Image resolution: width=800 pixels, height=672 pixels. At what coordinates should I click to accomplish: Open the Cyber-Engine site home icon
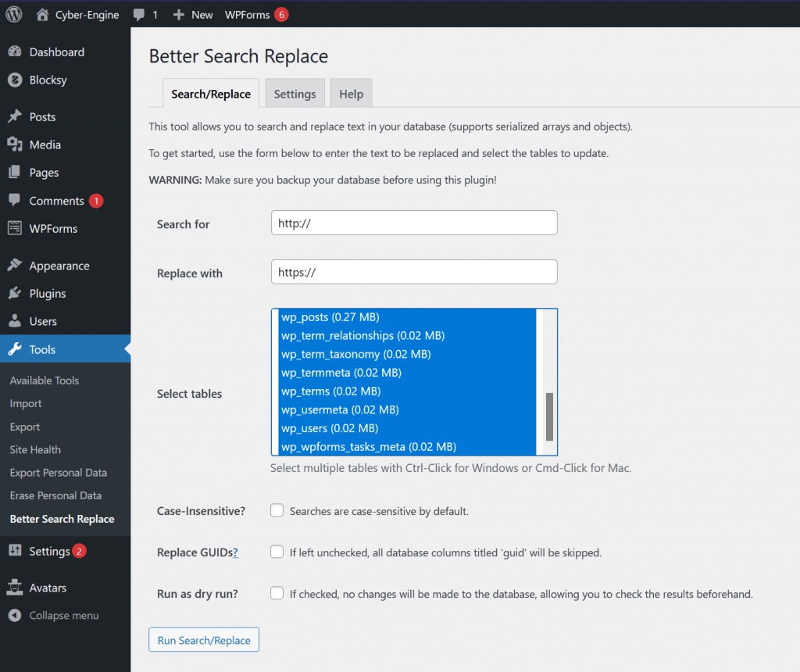(x=43, y=14)
